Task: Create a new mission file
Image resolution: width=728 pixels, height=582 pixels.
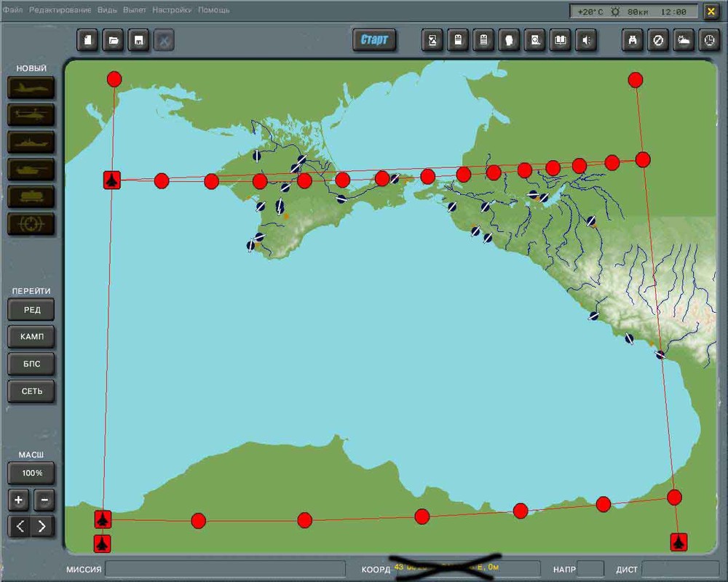Action: click(x=88, y=41)
